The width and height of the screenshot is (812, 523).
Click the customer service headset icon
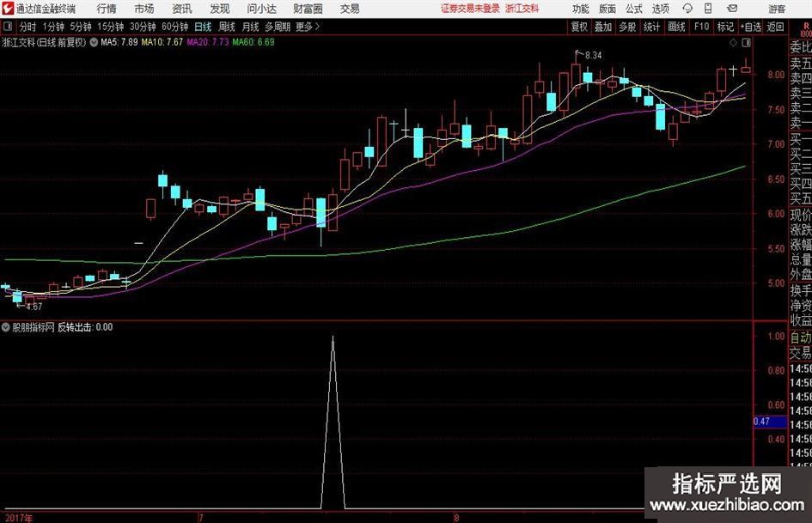(x=687, y=9)
